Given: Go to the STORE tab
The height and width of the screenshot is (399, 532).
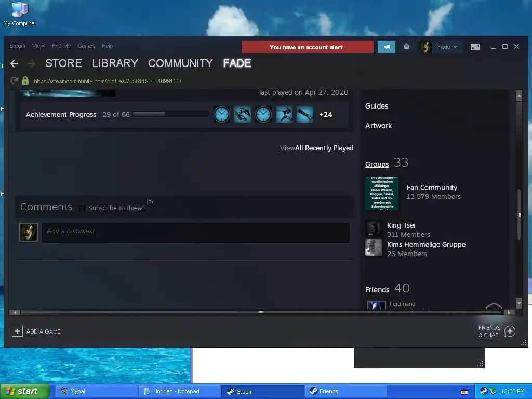Looking at the screenshot, I should tap(63, 63).
